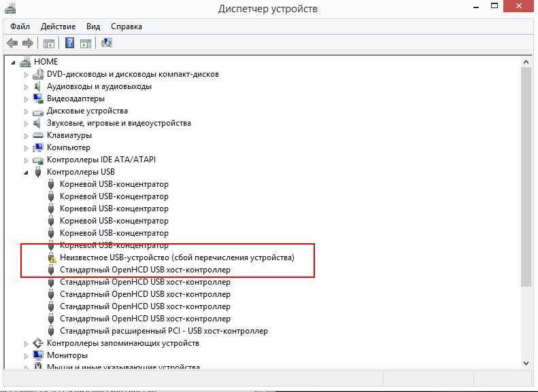
Task: Maximize the Диспетчер устройств window
Action: (494, 6)
